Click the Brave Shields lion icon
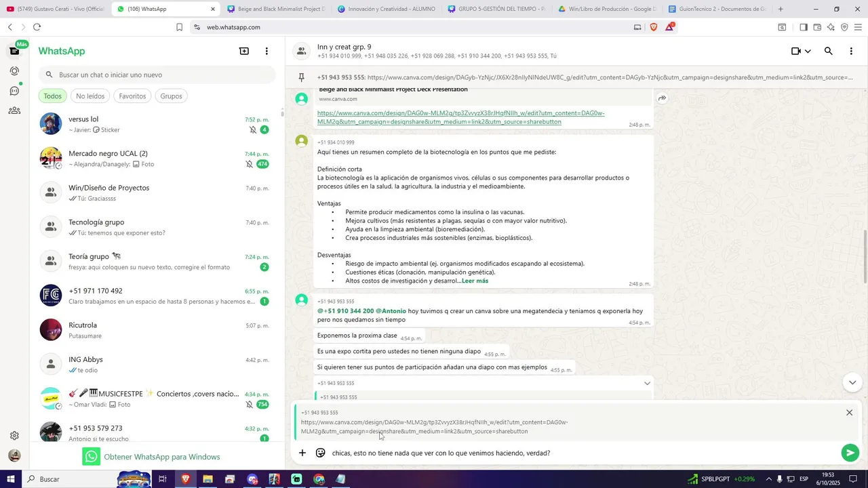Screen dimensions: 868x488 pos(654,27)
